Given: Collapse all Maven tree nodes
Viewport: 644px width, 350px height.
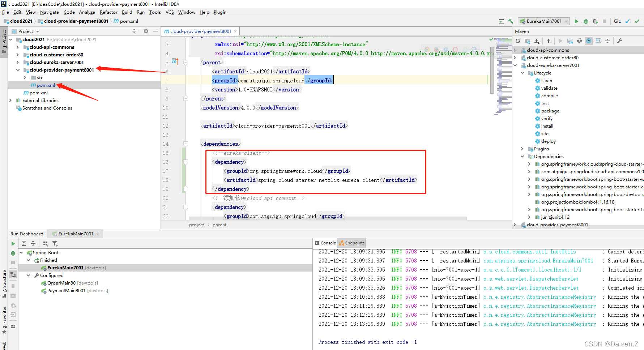Looking at the screenshot, I should pos(607,41).
